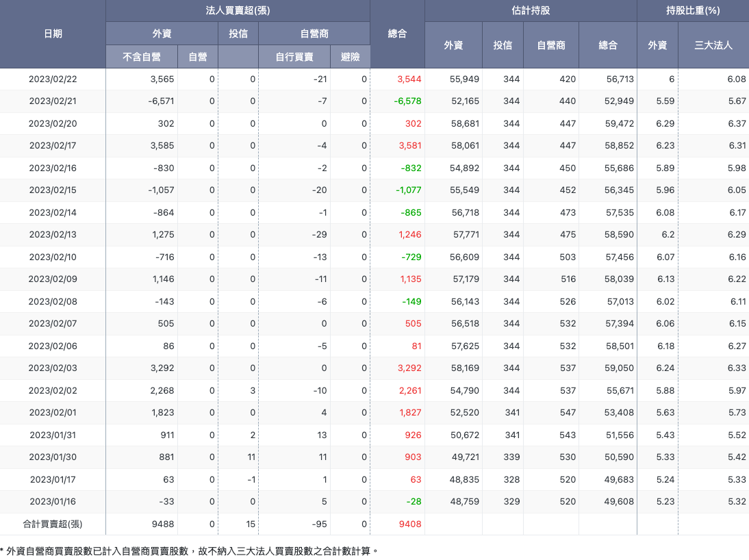
Task: Click total holding value 59,472
Action: [x=620, y=124]
